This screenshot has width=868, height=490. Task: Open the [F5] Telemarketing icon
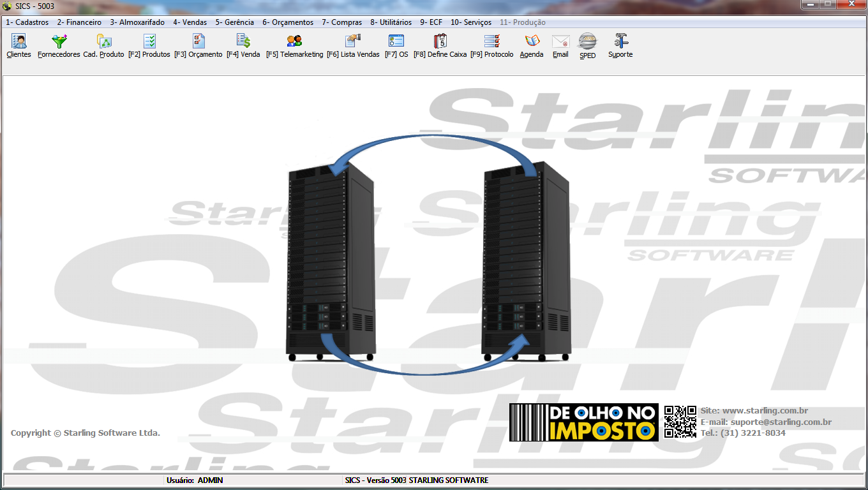tap(294, 41)
